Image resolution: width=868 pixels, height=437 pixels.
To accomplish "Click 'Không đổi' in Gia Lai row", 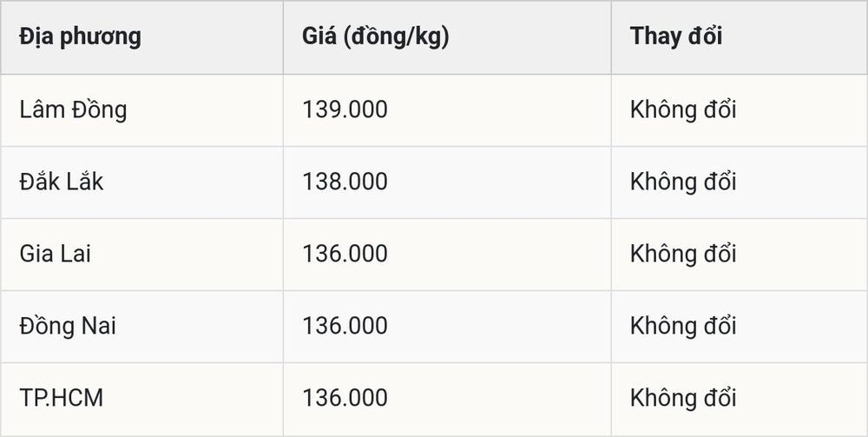I will (683, 254).
